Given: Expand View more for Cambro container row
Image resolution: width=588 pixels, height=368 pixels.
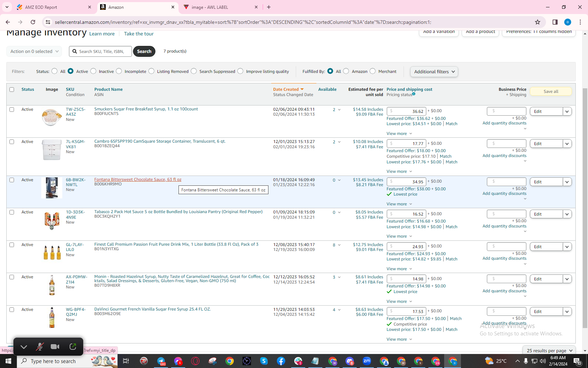Looking at the screenshot, I should point(399,171).
